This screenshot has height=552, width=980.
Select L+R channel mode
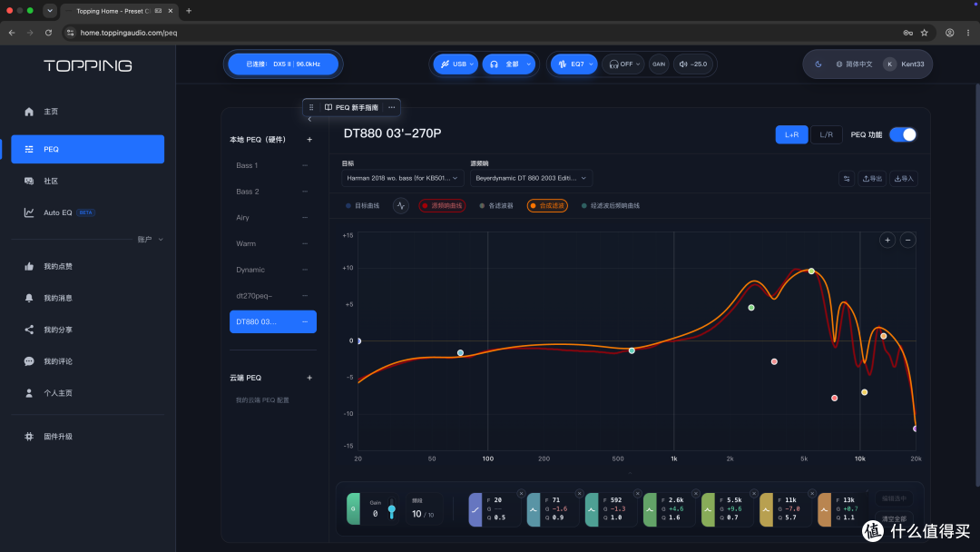792,134
